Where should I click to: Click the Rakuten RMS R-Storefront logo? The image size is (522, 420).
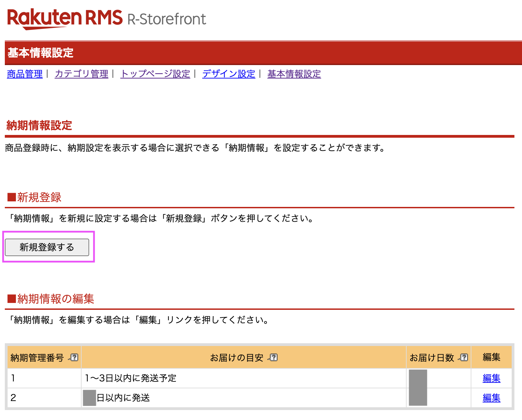pyautogui.click(x=106, y=19)
